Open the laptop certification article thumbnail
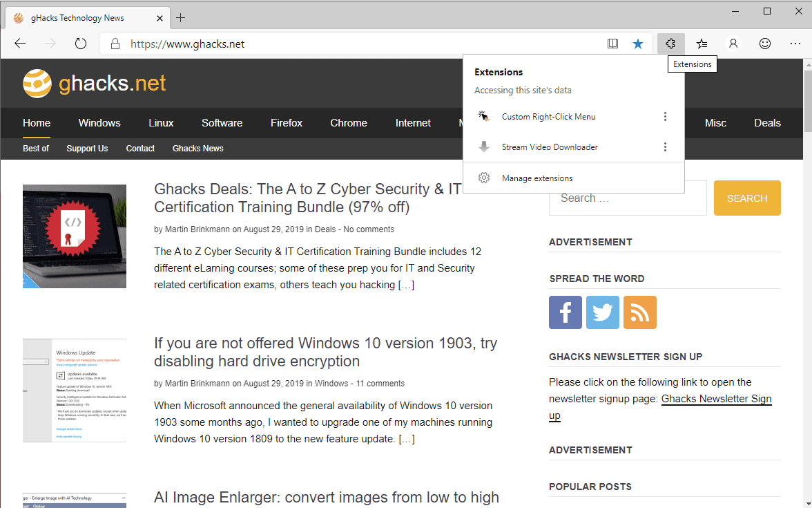The image size is (812, 508). coord(75,236)
